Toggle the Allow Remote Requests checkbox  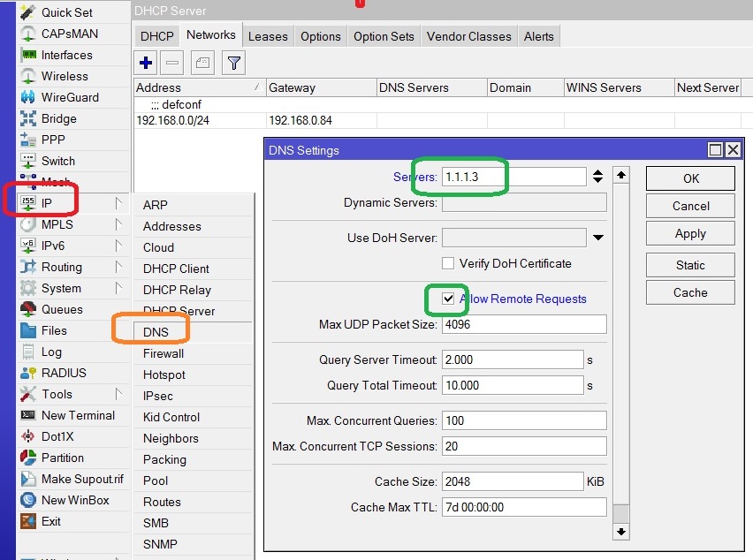(x=450, y=299)
